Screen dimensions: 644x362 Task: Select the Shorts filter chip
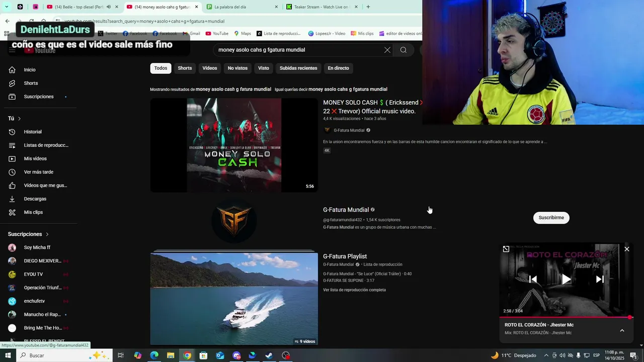pyautogui.click(x=185, y=68)
